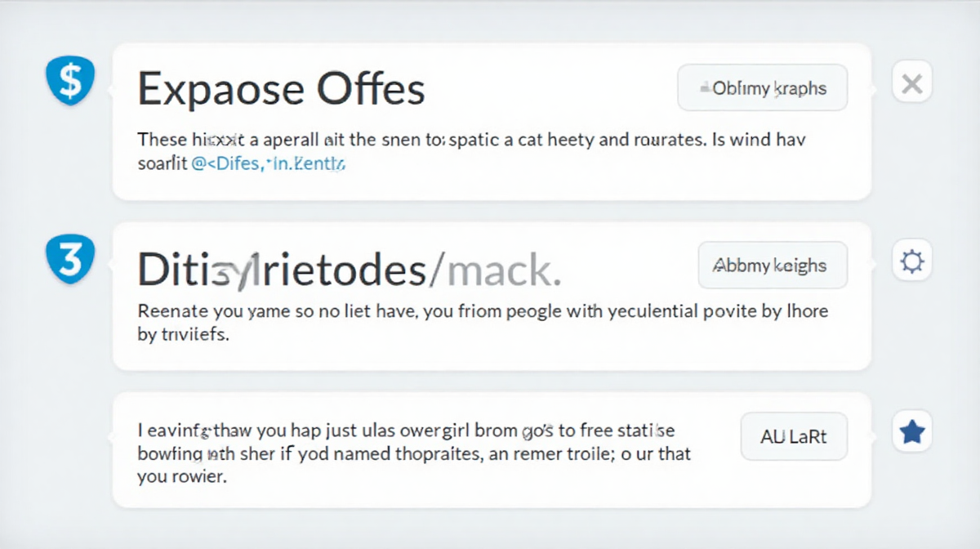980x549 pixels.
Task: Open the blue @<Difes, In.Kentlk link
Action: pyautogui.click(x=268, y=164)
